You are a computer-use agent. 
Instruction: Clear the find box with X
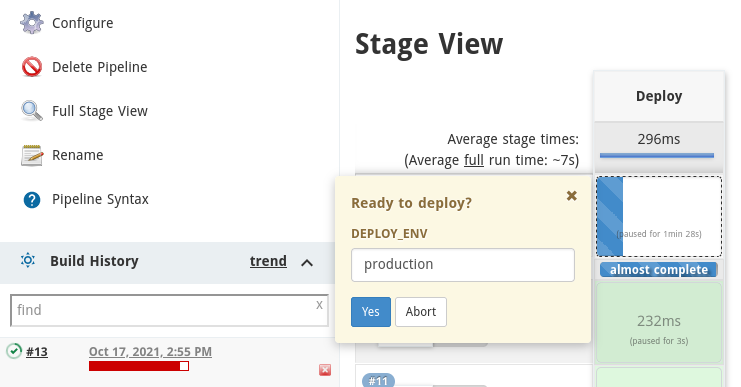[319, 305]
